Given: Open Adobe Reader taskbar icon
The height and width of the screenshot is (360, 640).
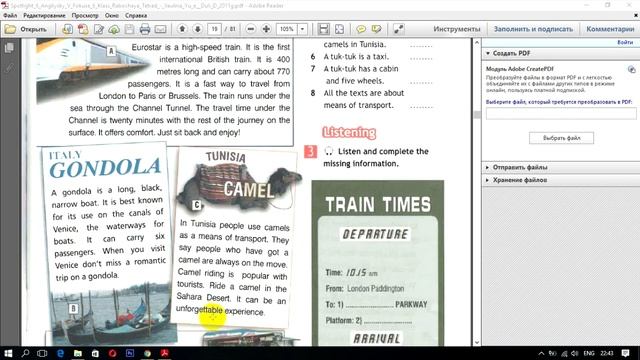Looking at the screenshot, I should point(165,353).
